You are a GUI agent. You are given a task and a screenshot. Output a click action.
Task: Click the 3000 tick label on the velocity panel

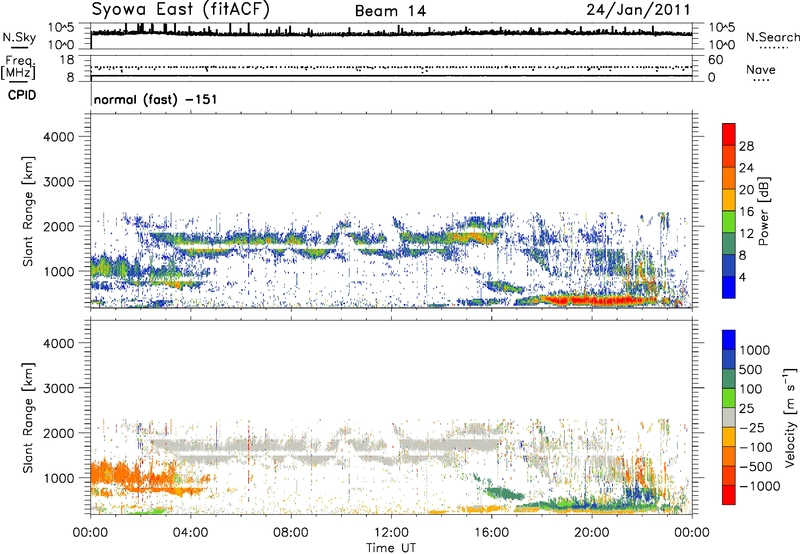(x=59, y=388)
